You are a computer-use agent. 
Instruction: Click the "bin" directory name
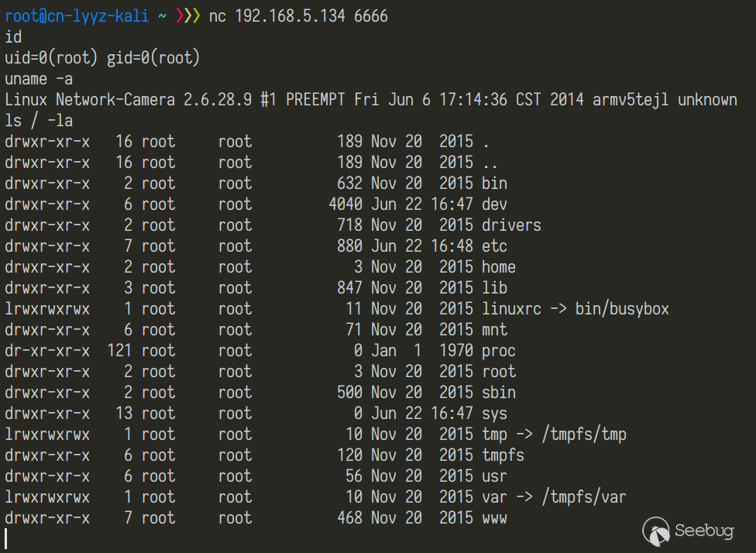click(x=494, y=184)
